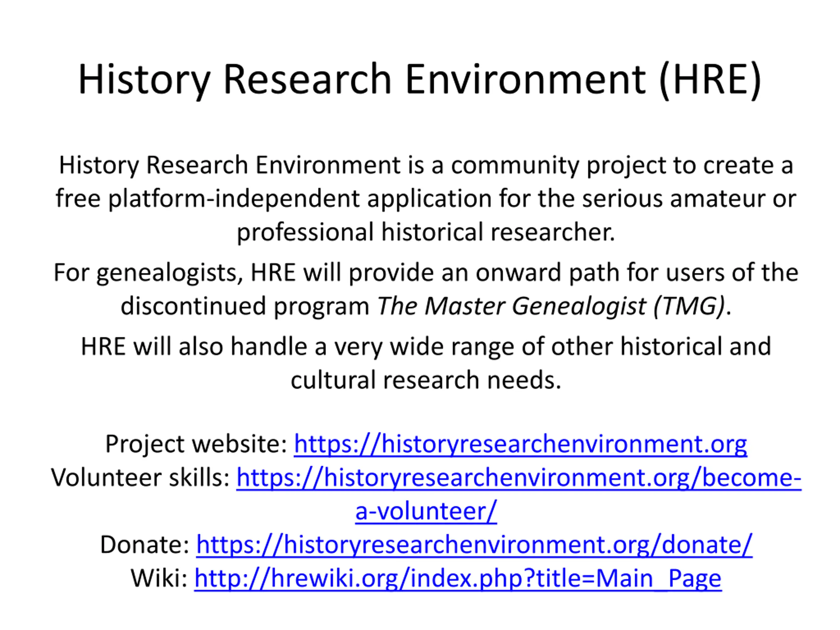Click the label 'Donate:'
840x630 pixels.
[x=145, y=545]
